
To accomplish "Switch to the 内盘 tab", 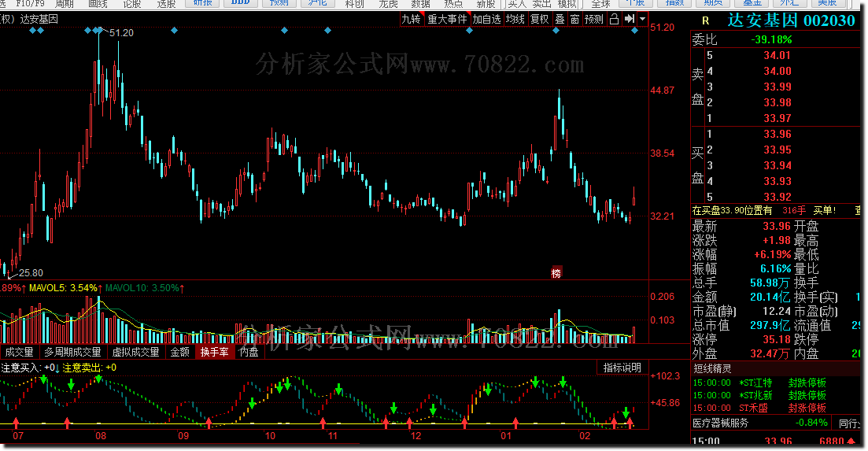I will (249, 352).
